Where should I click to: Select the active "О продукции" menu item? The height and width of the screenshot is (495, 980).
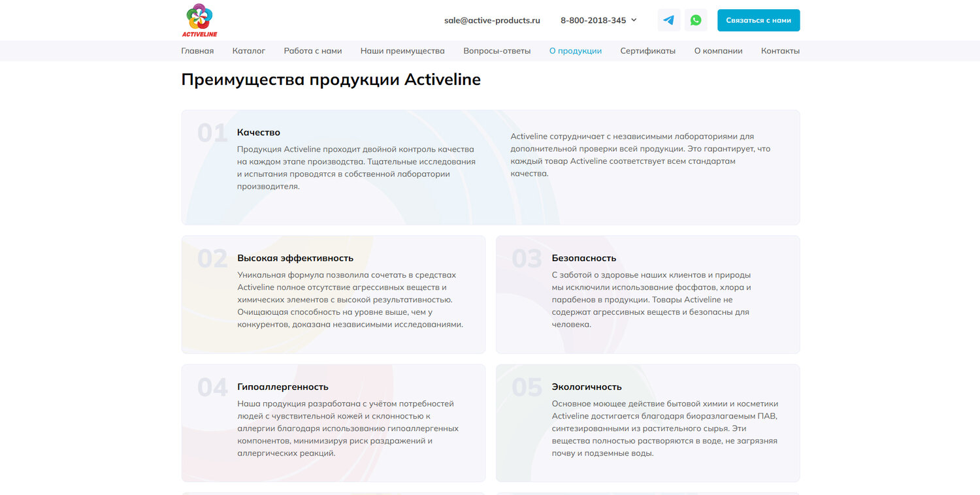click(x=576, y=51)
